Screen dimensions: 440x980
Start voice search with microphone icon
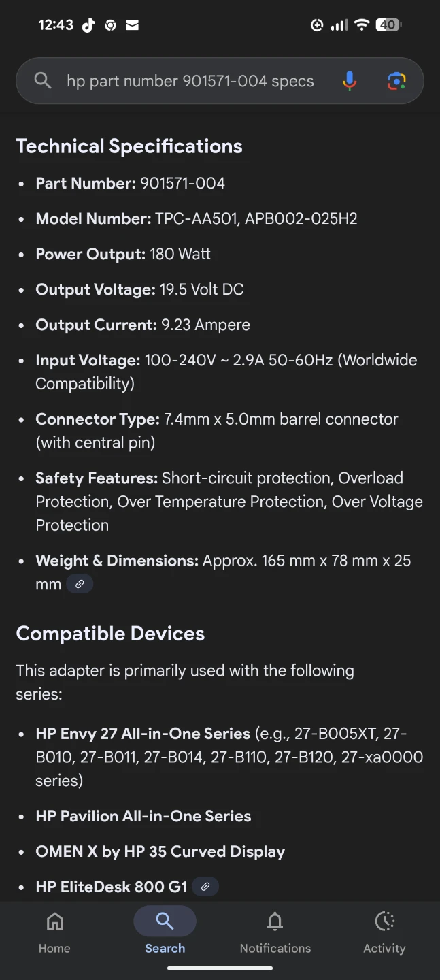coord(349,81)
